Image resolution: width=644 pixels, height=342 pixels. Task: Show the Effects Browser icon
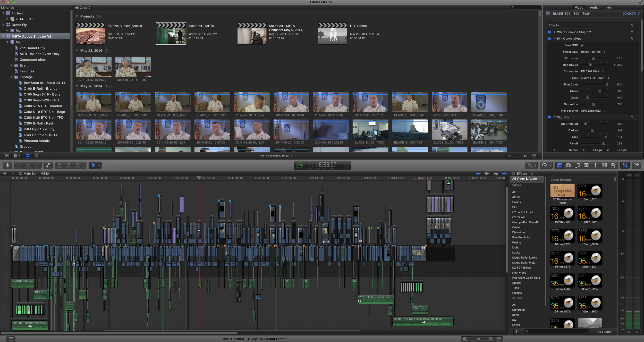pyautogui.click(x=559, y=165)
